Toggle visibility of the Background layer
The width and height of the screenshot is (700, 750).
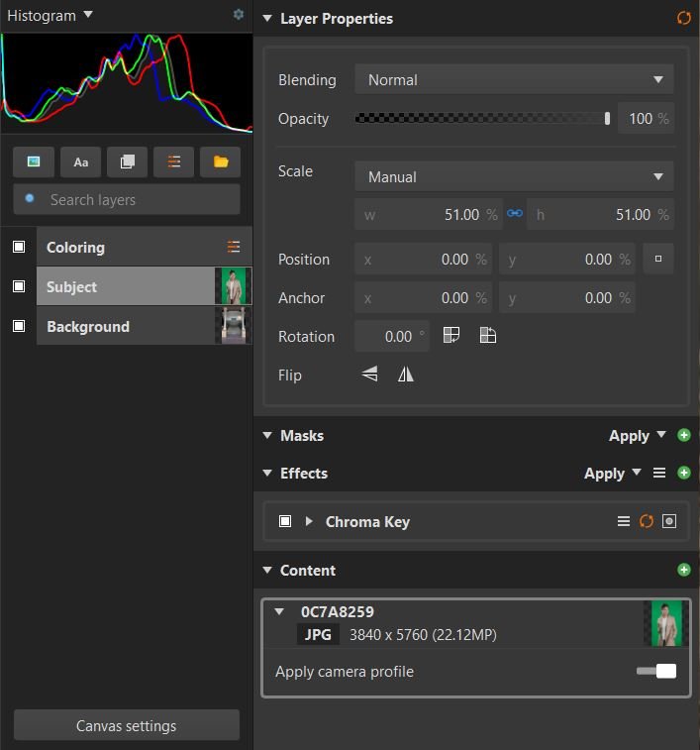pos(19,326)
